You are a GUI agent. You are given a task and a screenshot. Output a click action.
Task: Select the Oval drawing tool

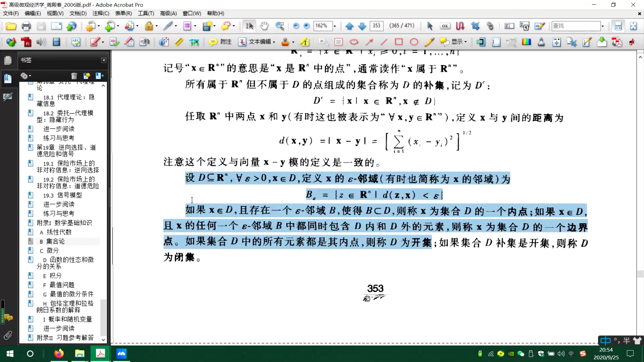pyautogui.click(x=414, y=42)
